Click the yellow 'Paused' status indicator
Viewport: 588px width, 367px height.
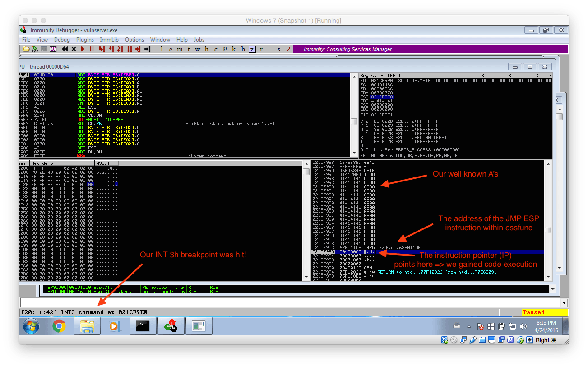click(545, 312)
